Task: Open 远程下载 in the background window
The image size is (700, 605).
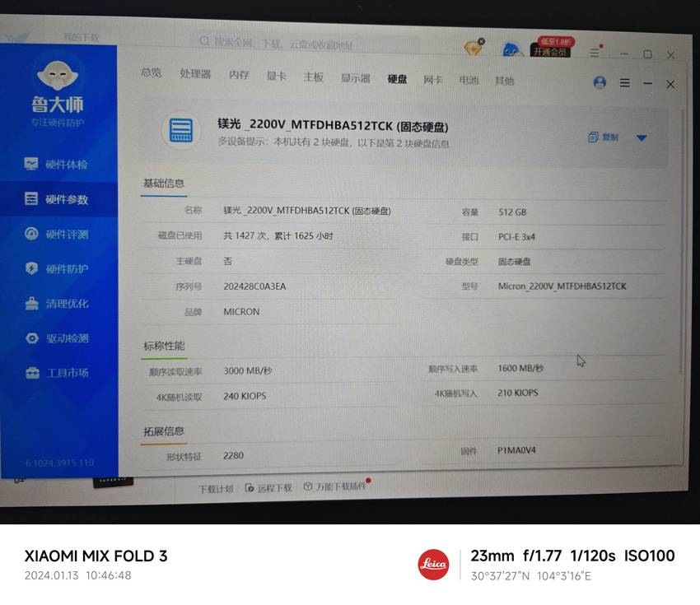Action: pos(268,487)
